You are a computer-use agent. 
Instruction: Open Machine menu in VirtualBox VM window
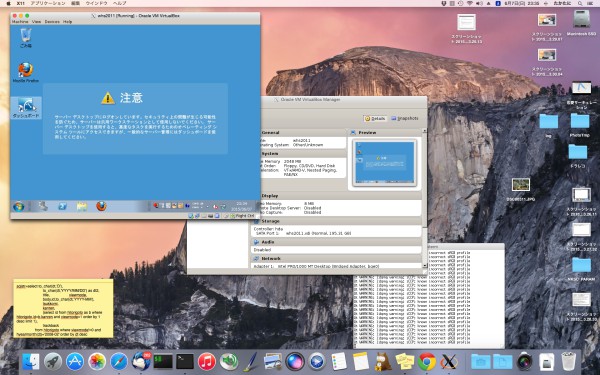click(20, 22)
